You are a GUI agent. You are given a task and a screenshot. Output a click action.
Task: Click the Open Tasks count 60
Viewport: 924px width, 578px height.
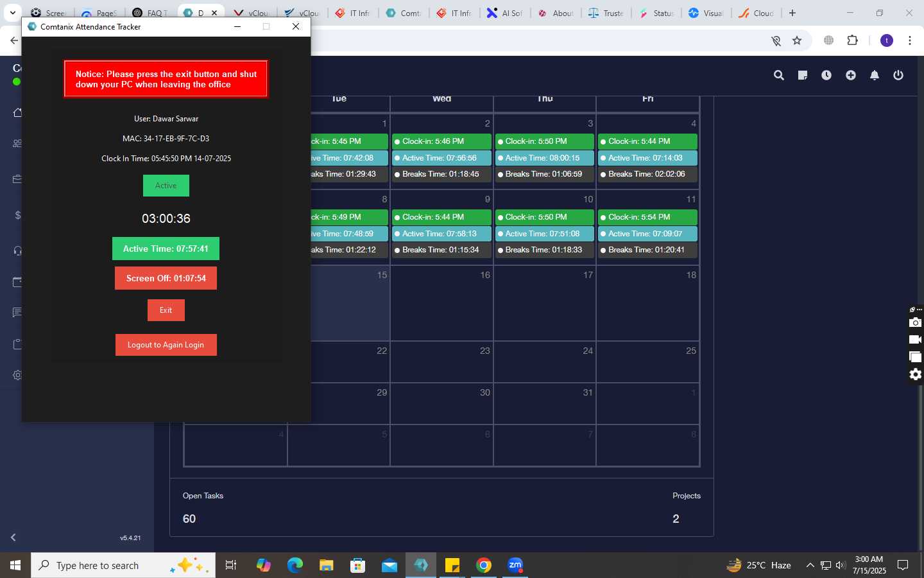[x=189, y=519]
